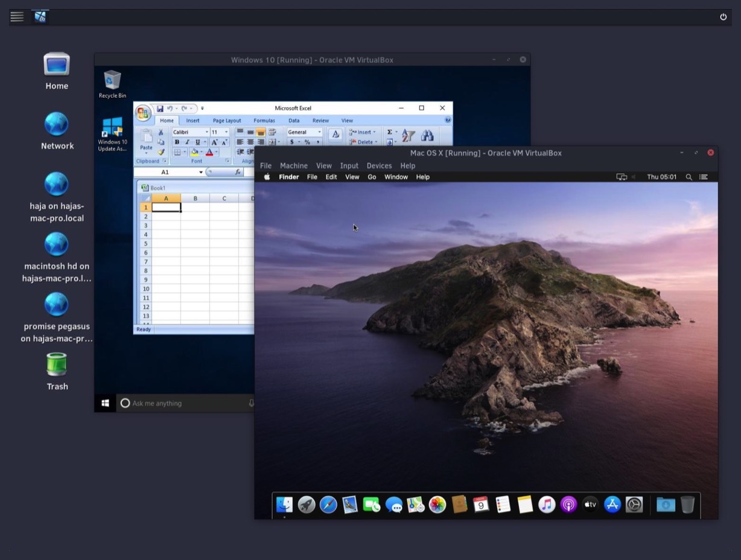Switch to the Formulas ribbon tab
741x560 pixels.
point(264,121)
